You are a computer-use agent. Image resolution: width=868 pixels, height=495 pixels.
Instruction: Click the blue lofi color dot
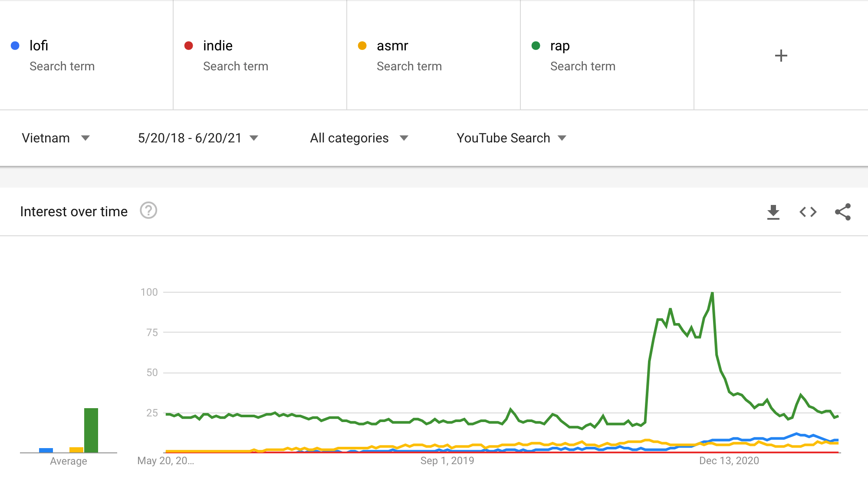pos(15,46)
